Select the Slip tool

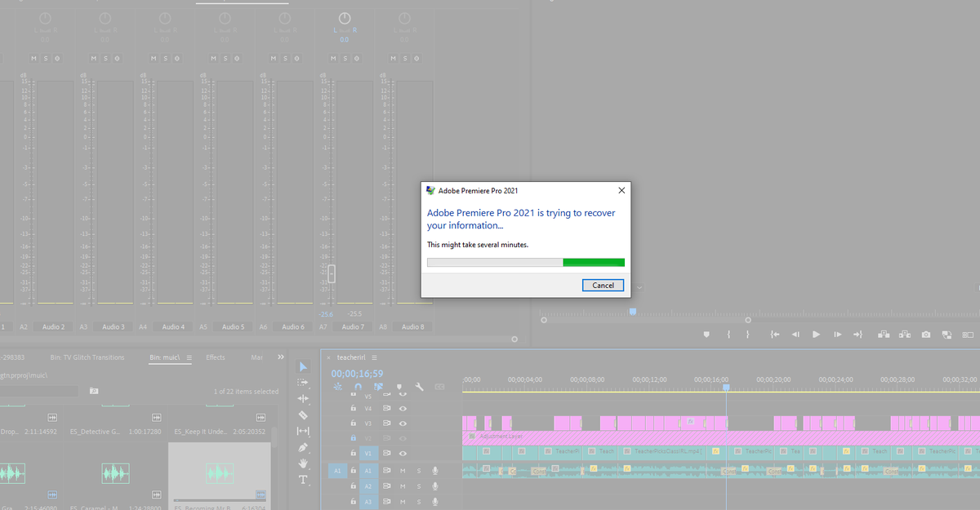click(303, 431)
